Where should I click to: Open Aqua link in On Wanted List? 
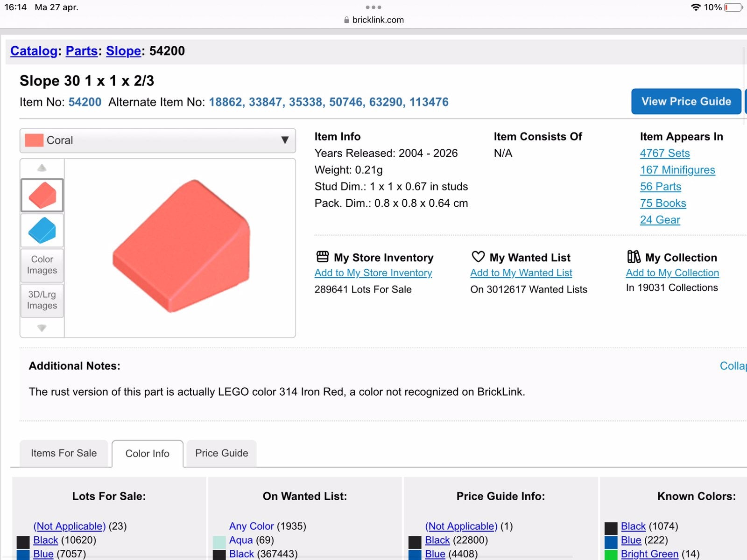241,540
